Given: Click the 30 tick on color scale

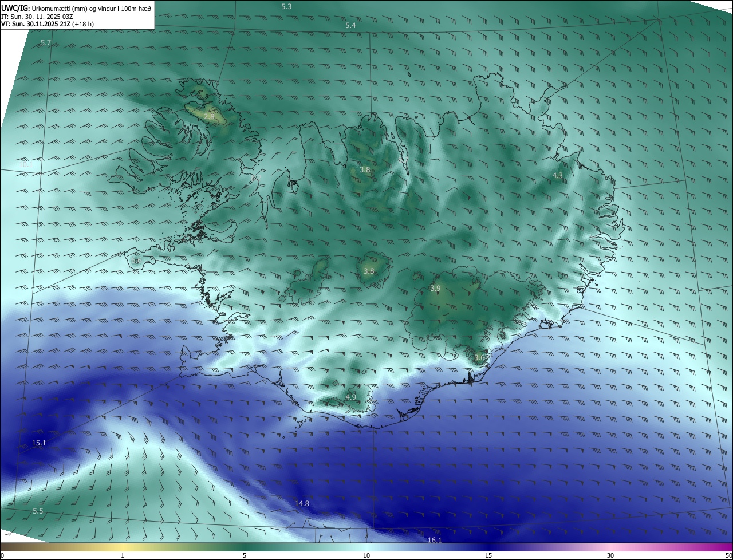Looking at the screenshot, I should point(610,555).
